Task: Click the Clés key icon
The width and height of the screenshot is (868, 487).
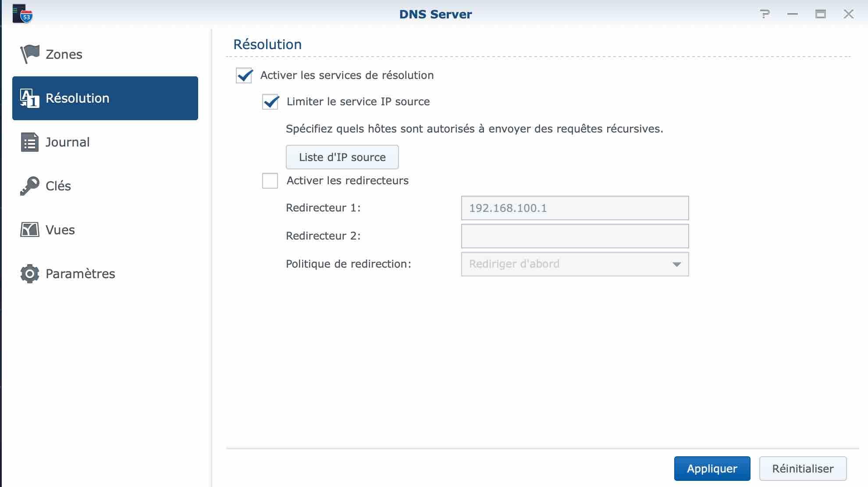Action: pos(30,186)
